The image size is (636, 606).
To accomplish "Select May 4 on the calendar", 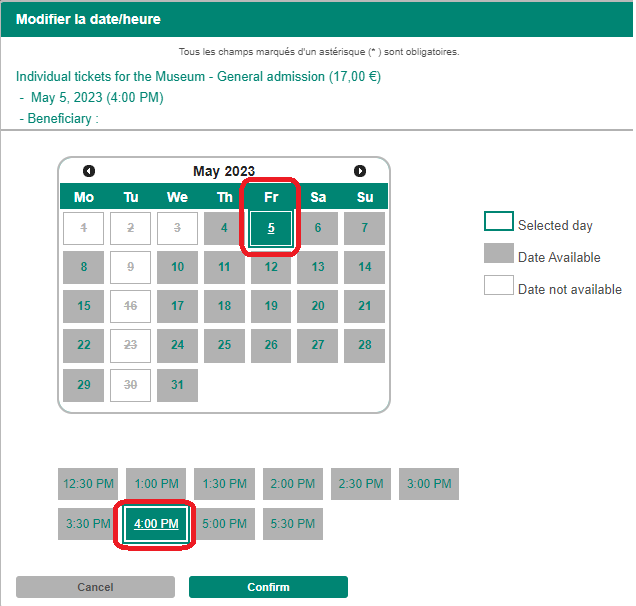I will [224, 228].
